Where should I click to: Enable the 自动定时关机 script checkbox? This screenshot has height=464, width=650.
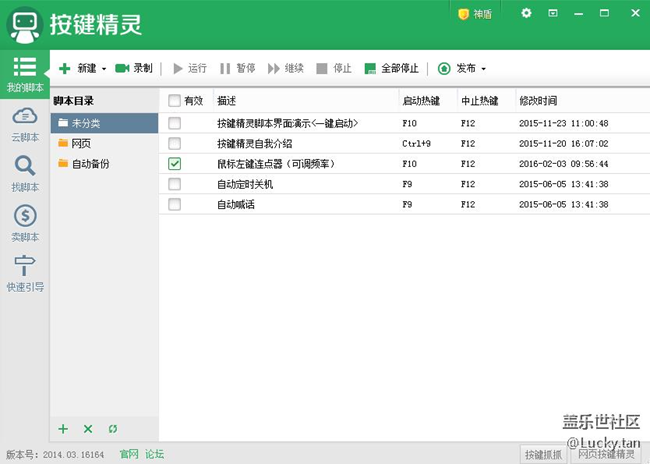(175, 184)
